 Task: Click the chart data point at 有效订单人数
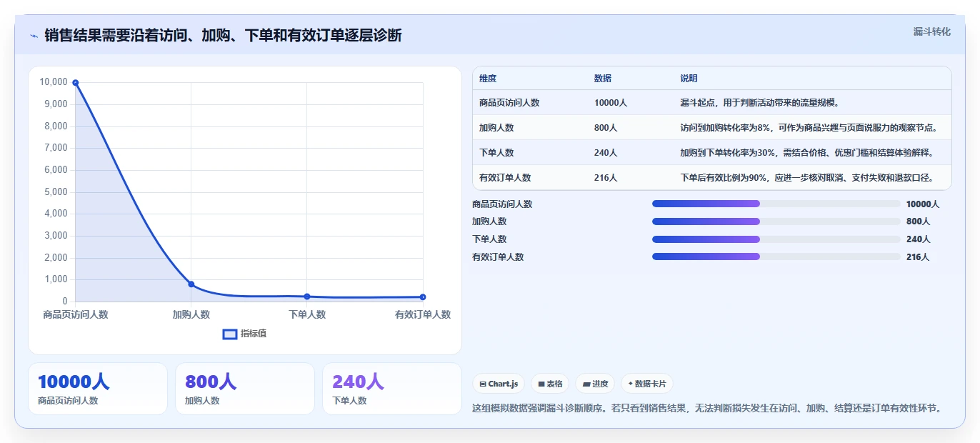[423, 297]
